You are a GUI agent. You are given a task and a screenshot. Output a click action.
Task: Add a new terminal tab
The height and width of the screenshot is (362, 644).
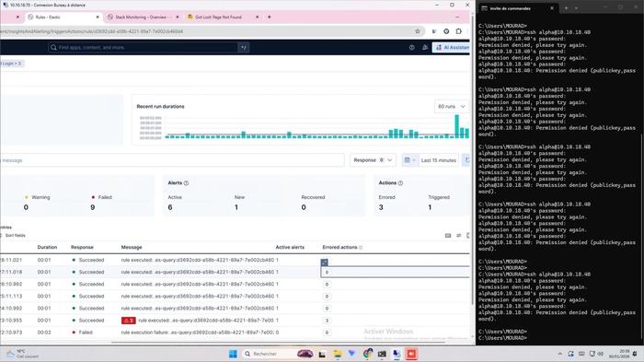pyautogui.click(x=566, y=8)
